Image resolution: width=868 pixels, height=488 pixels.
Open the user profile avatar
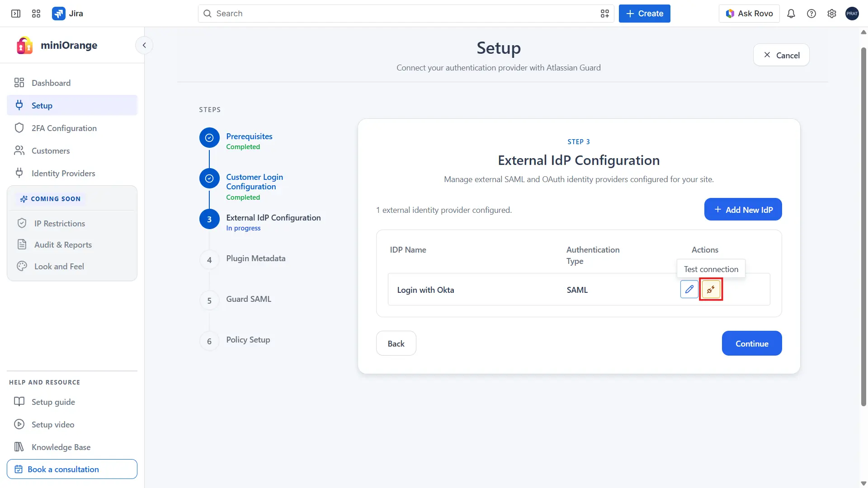852,14
